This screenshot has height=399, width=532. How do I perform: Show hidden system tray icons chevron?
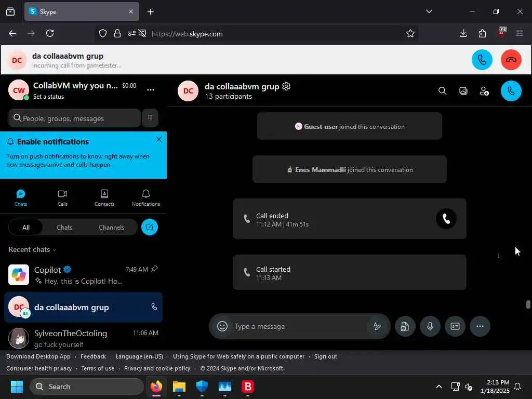coord(438,387)
